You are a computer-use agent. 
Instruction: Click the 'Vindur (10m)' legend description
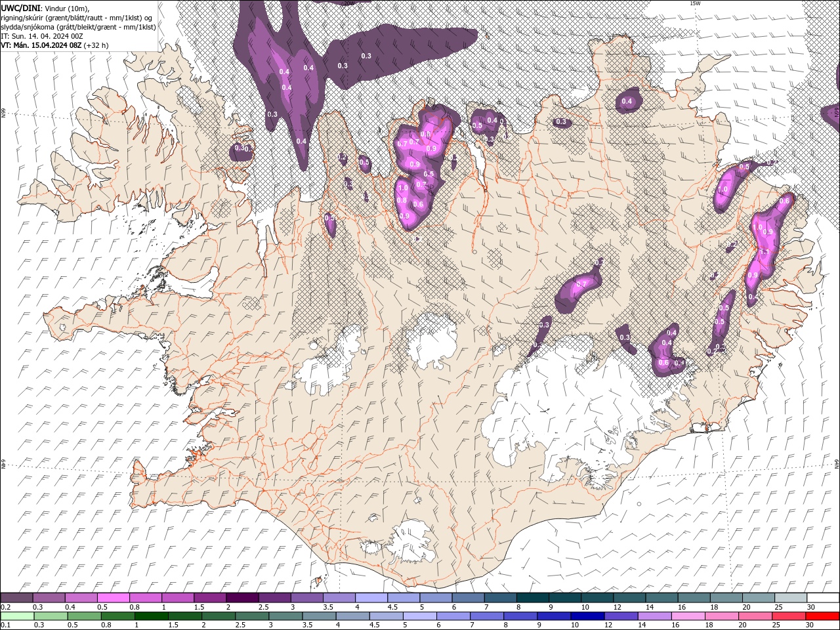pos(66,7)
